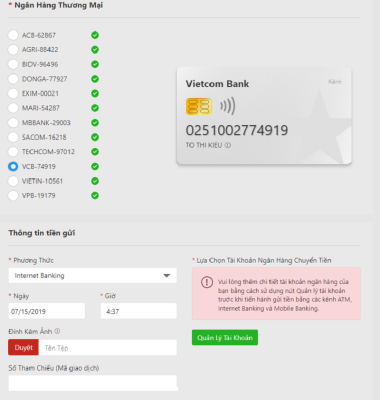Click the red Duyệt browse button

[x=23, y=348]
